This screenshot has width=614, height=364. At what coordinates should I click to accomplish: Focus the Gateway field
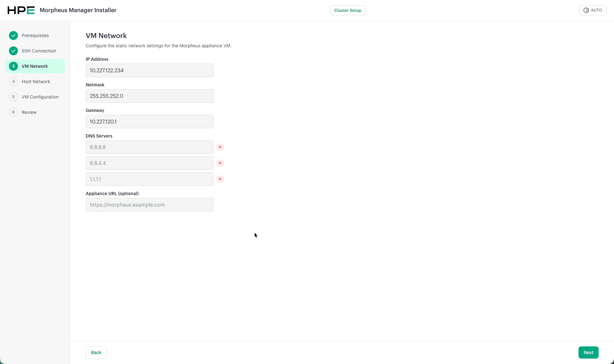point(150,122)
